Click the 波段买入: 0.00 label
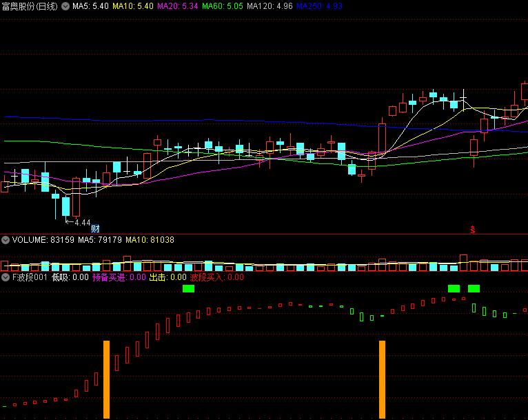 coord(217,277)
